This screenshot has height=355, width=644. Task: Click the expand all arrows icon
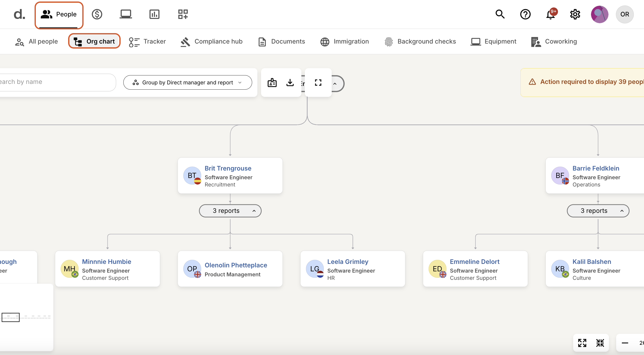[x=582, y=343]
